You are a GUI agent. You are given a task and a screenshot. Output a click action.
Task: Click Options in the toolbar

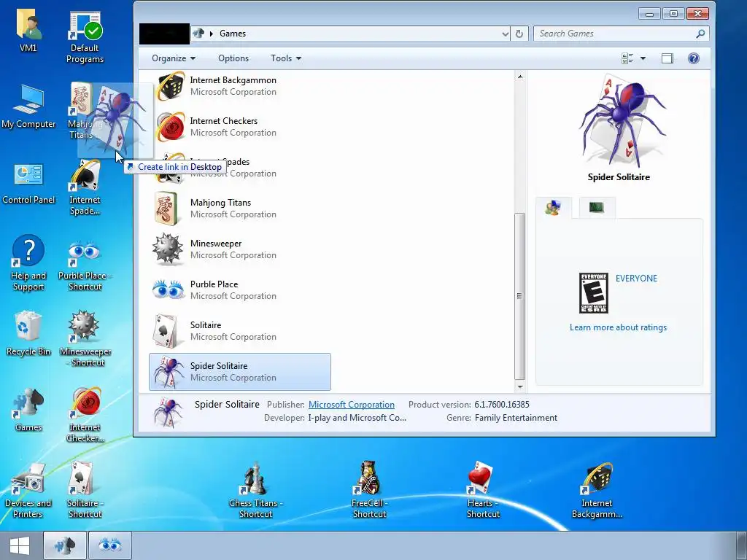click(x=233, y=58)
